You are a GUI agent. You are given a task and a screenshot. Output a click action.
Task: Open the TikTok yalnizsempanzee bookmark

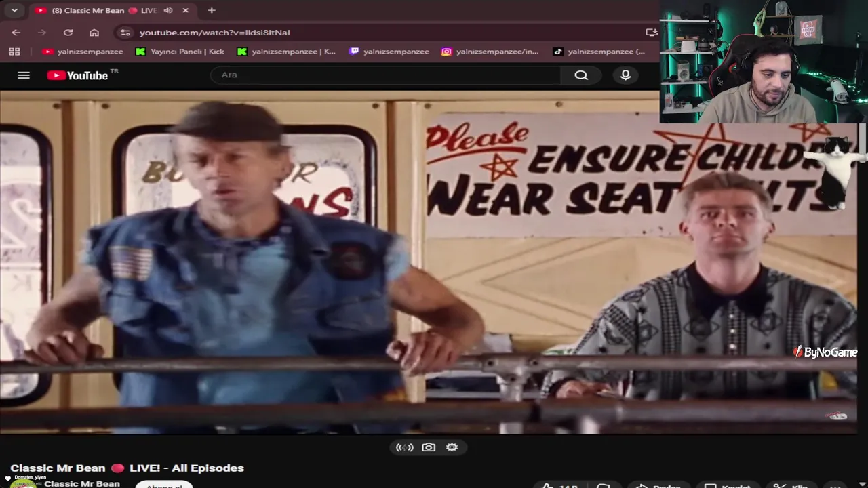[x=599, y=51]
